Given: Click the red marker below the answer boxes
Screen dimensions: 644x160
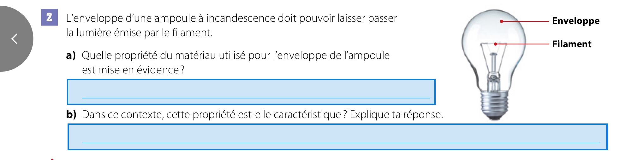Looking at the screenshot, I should click(52, 159).
